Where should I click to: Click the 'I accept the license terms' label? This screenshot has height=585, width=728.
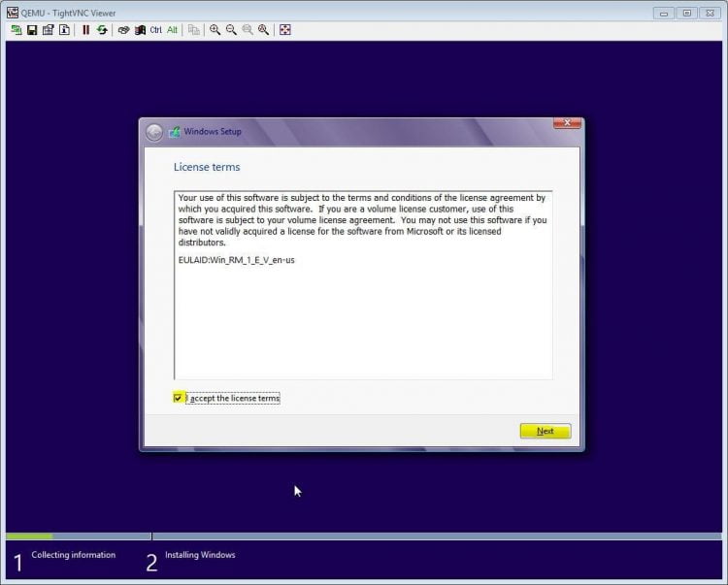(233, 398)
